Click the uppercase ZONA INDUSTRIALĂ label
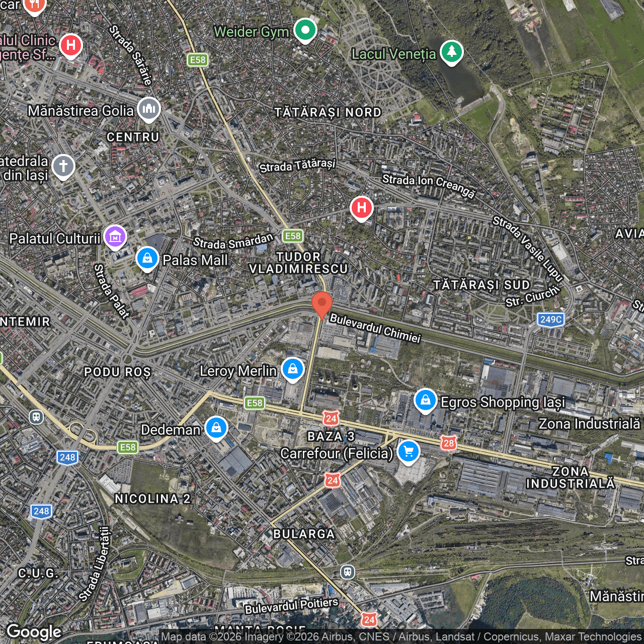 point(571,477)
